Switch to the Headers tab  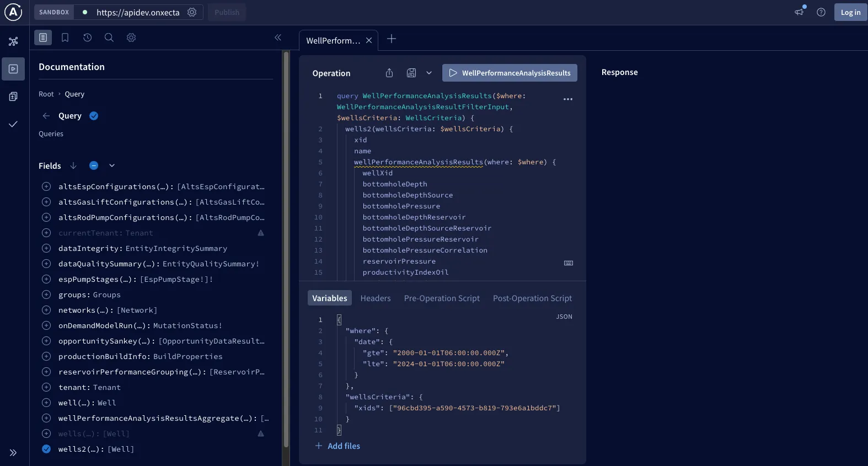(376, 298)
